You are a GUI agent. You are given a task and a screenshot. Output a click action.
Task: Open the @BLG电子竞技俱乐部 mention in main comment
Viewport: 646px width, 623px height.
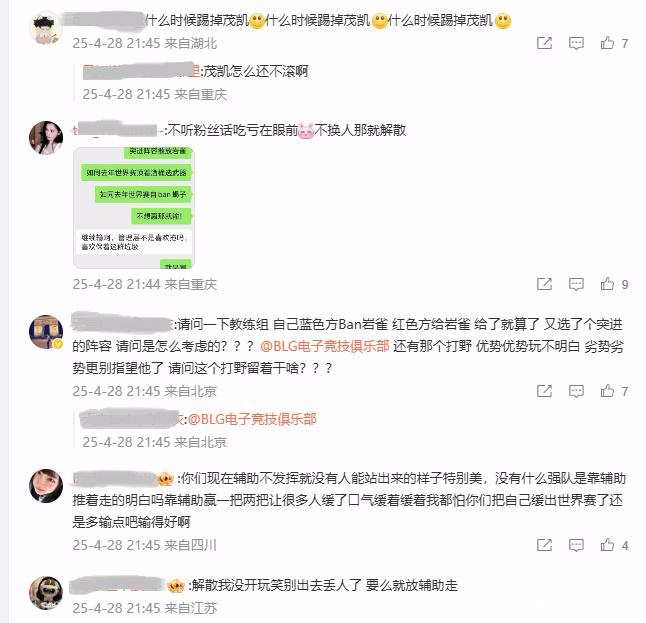click(x=325, y=346)
